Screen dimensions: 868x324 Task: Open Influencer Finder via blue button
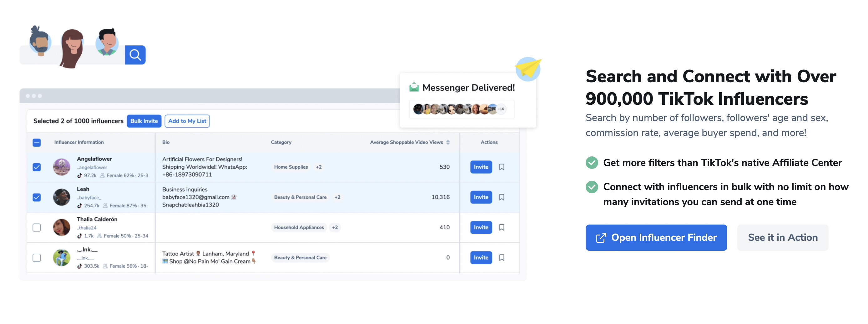point(656,237)
